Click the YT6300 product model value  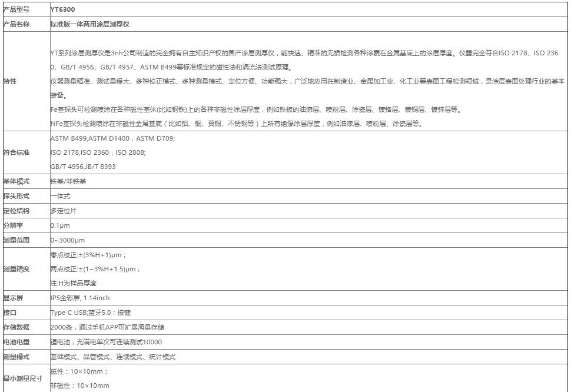pyautogui.click(x=63, y=9)
